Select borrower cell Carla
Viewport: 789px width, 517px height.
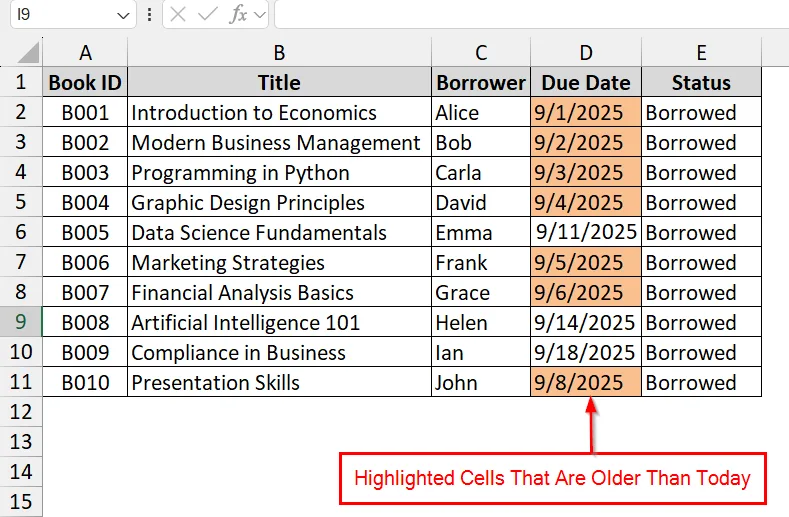point(481,172)
